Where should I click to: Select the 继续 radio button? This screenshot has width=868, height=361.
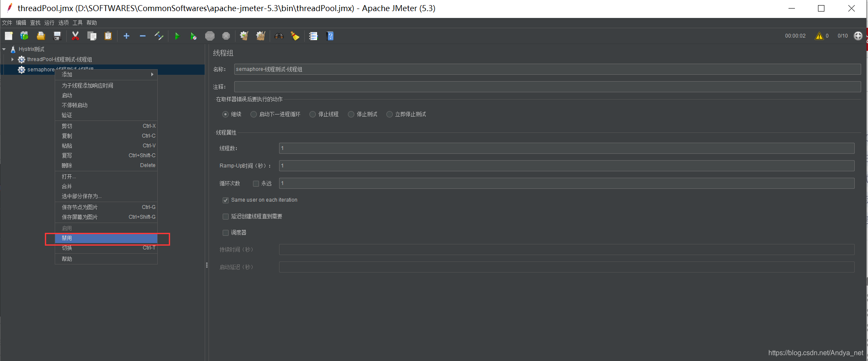[x=225, y=114]
